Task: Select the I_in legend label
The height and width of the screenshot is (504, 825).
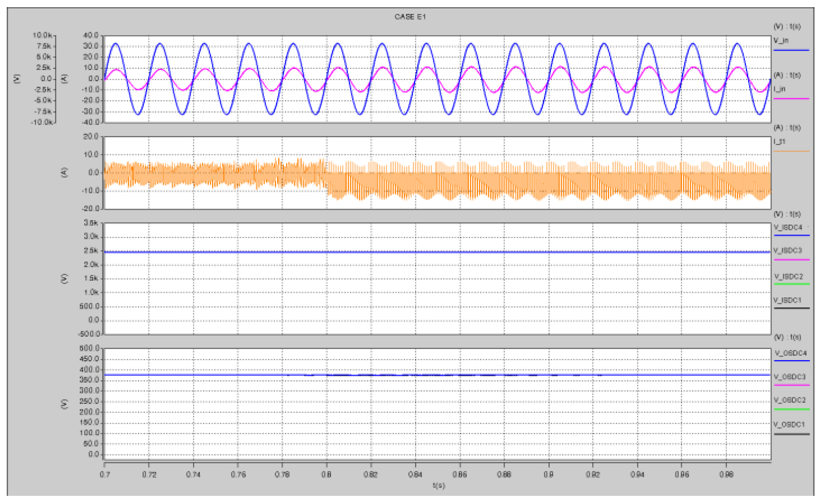Action: pyautogui.click(x=779, y=89)
